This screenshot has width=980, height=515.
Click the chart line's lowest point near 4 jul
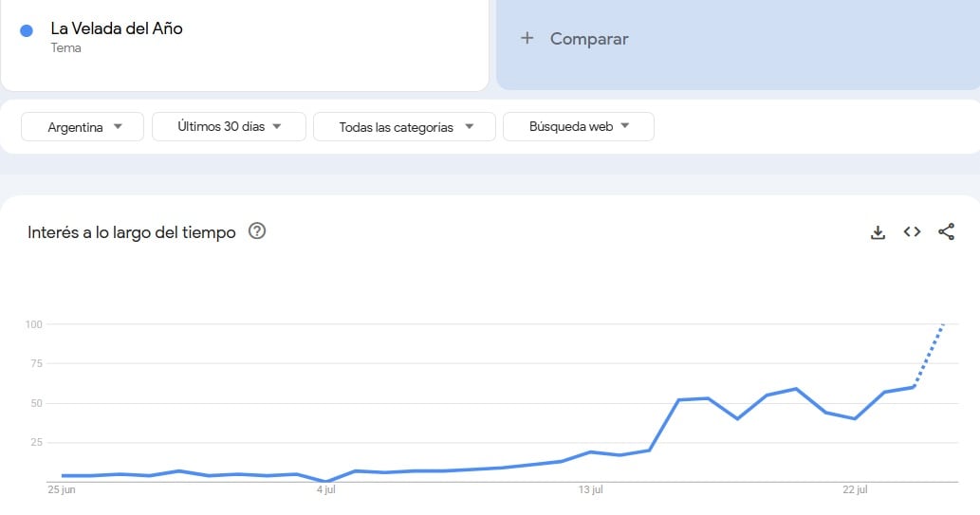click(x=325, y=481)
